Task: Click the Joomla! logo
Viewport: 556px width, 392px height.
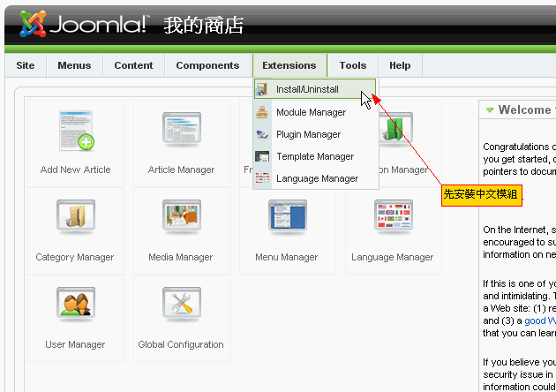Action: (83, 24)
